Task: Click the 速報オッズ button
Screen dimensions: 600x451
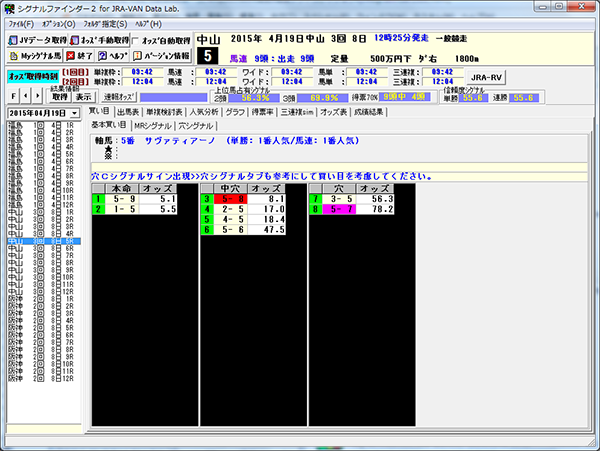Action: point(119,97)
